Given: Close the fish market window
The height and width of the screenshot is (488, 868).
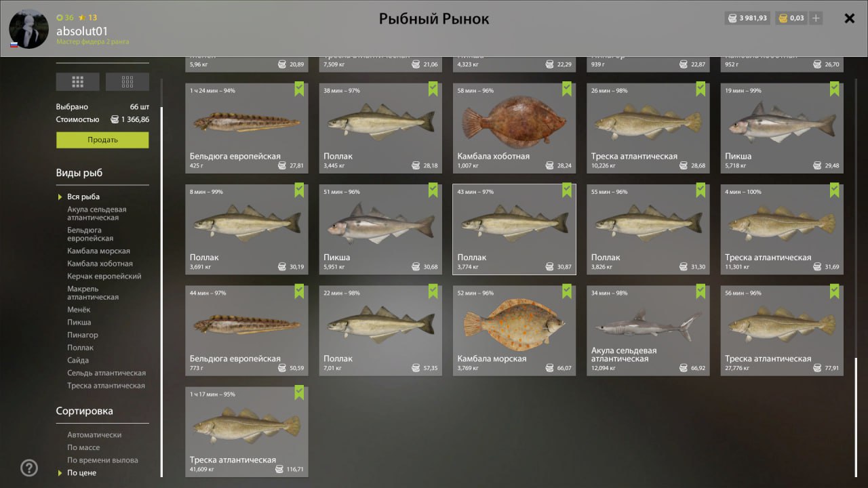Looking at the screenshot, I should (x=849, y=18).
